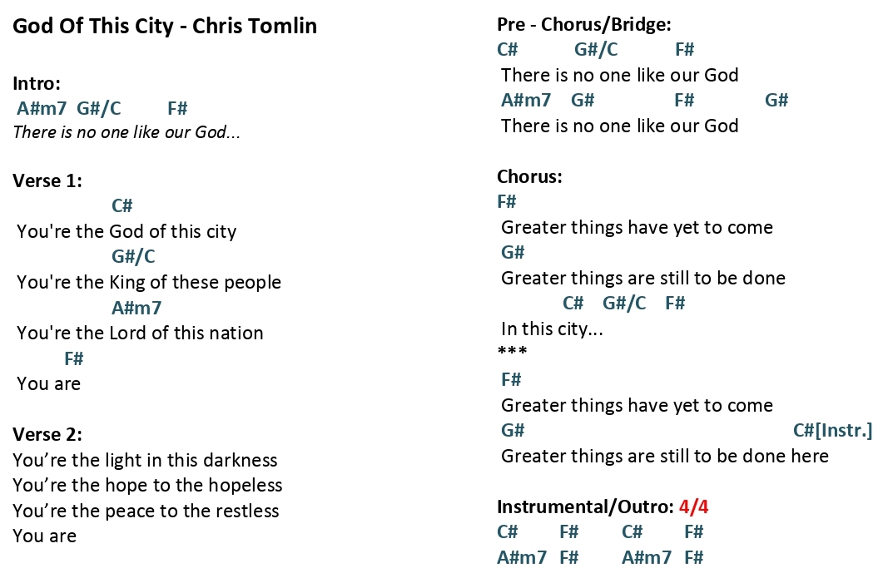Click the italic line There is no one like our God
The image size is (893, 588).
pos(127,132)
